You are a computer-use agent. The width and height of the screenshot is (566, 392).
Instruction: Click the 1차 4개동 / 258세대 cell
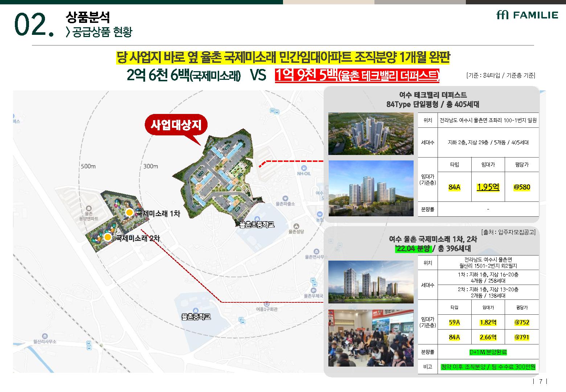488,278
